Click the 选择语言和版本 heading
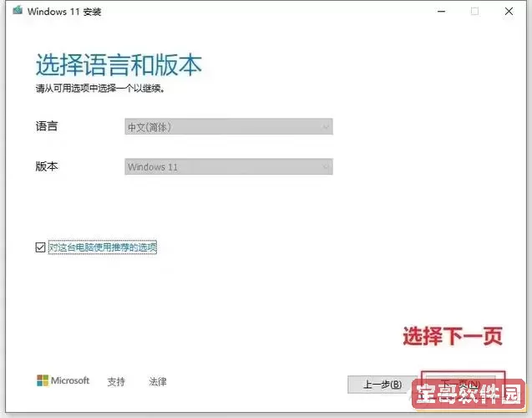Viewport: 532px width, 418px height. 119,64
